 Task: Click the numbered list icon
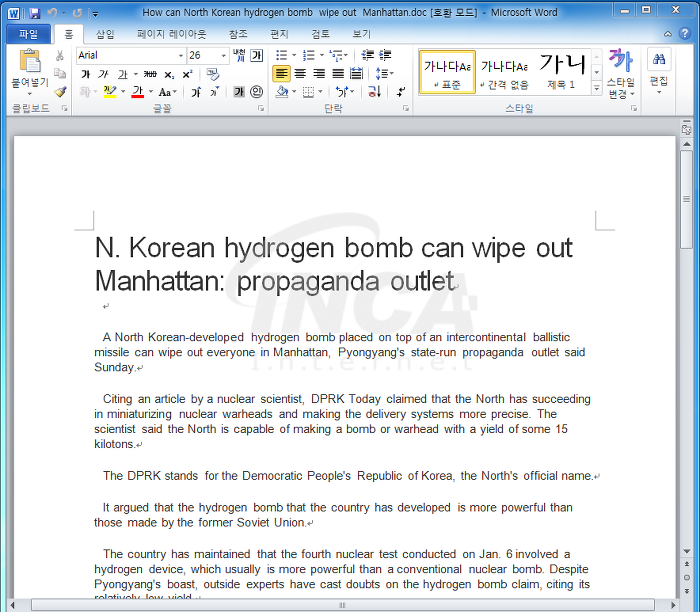click(308, 55)
